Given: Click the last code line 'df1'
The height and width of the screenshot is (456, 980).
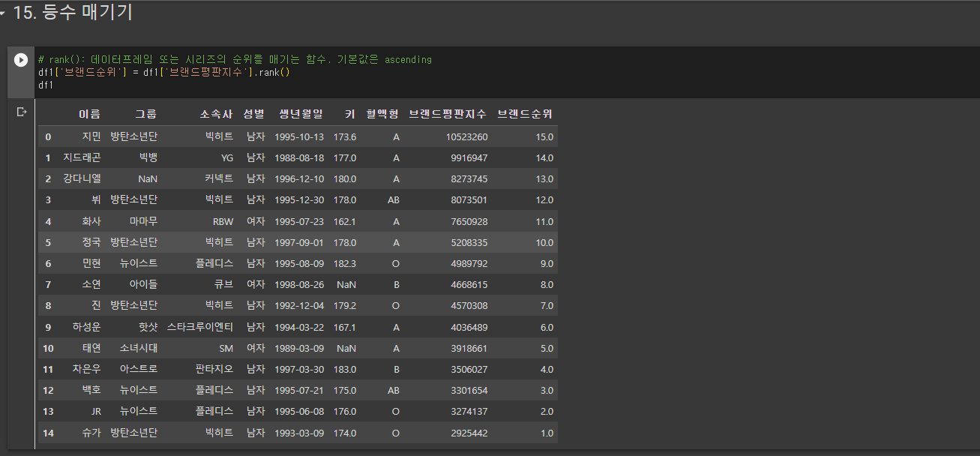Looking at the screenshot, I should 45,85.
